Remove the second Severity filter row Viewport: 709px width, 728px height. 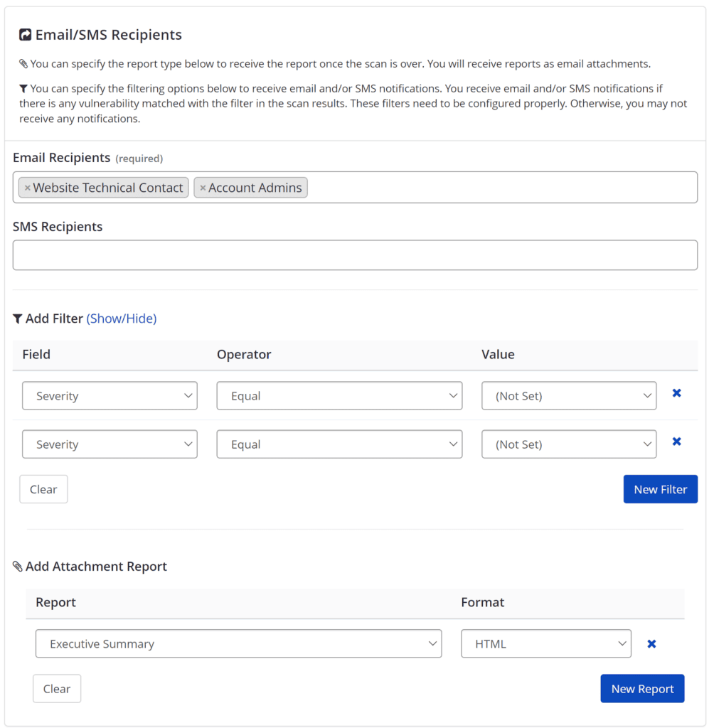click(x=676, y=441)
